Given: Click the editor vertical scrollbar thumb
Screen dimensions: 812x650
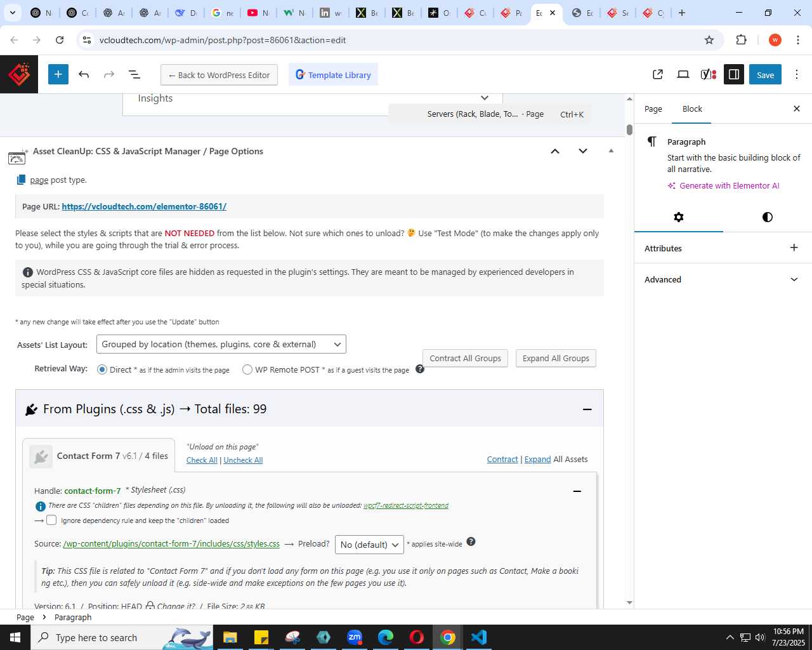Looking at the screenshot, I should [x=629, y=129].
